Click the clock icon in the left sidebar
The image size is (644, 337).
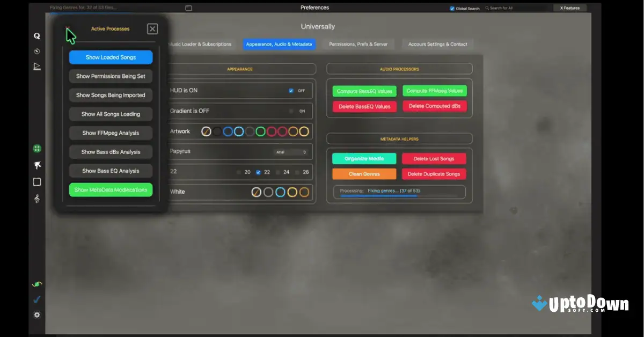(x=36, y=52)
